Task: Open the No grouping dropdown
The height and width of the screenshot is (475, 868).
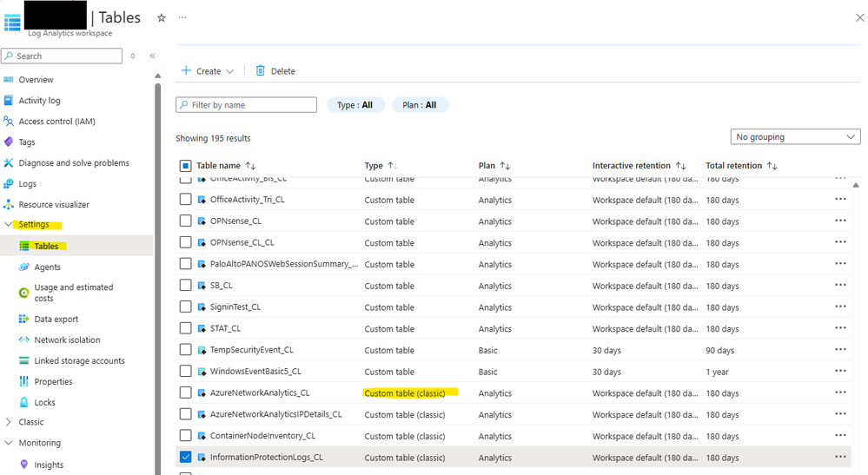Action: click(x=795, y=137)
